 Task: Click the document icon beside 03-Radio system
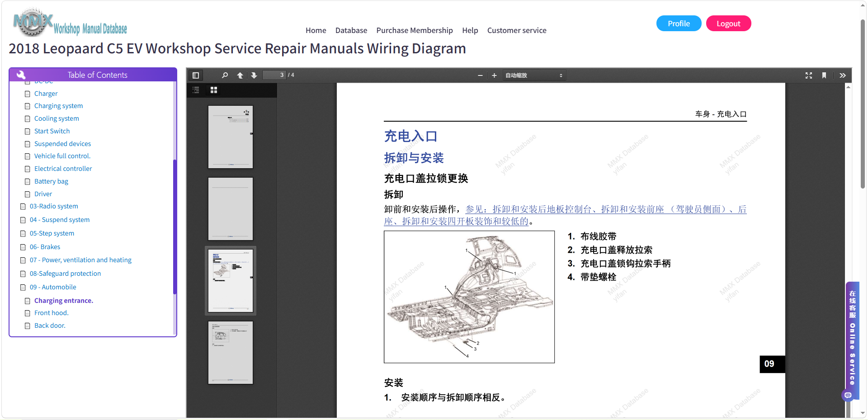click(x=23, y=207)
